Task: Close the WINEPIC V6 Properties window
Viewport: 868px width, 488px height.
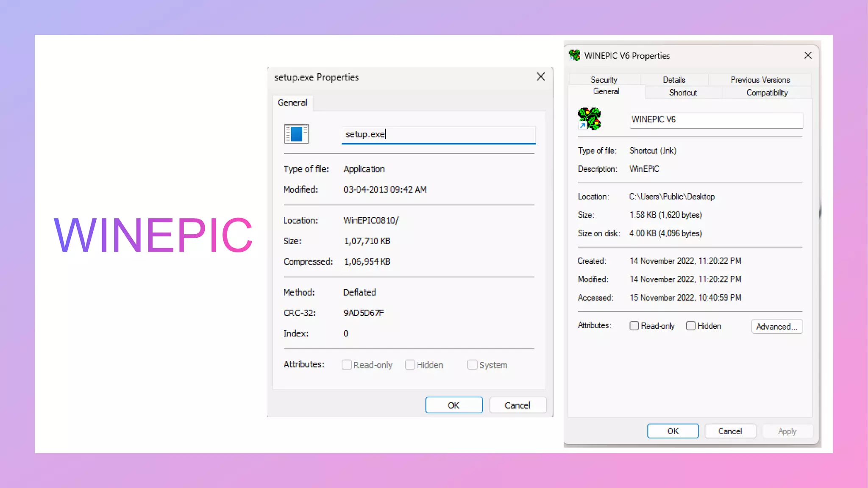Action: pyautogui.click(x=808, y=55)
